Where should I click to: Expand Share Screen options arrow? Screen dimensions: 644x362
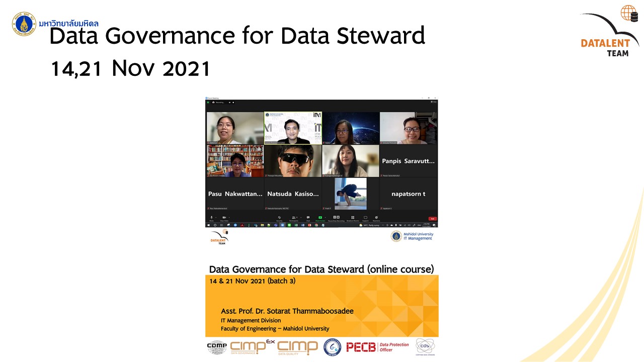point(325,217)
